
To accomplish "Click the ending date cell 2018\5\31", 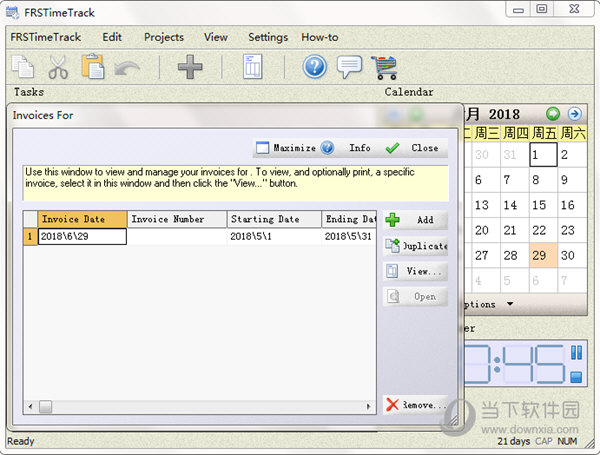I will [x=349, y=236].
